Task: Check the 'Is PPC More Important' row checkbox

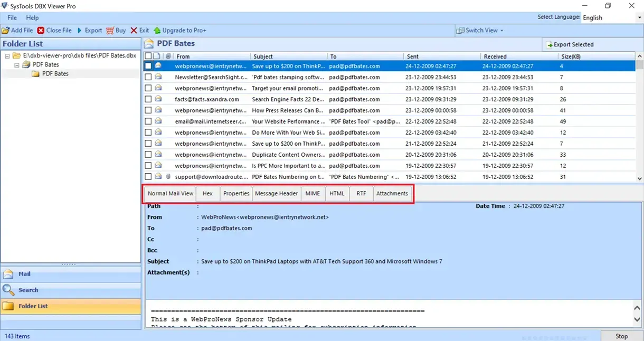Action: pyautogui.click(x=148, y=166)
